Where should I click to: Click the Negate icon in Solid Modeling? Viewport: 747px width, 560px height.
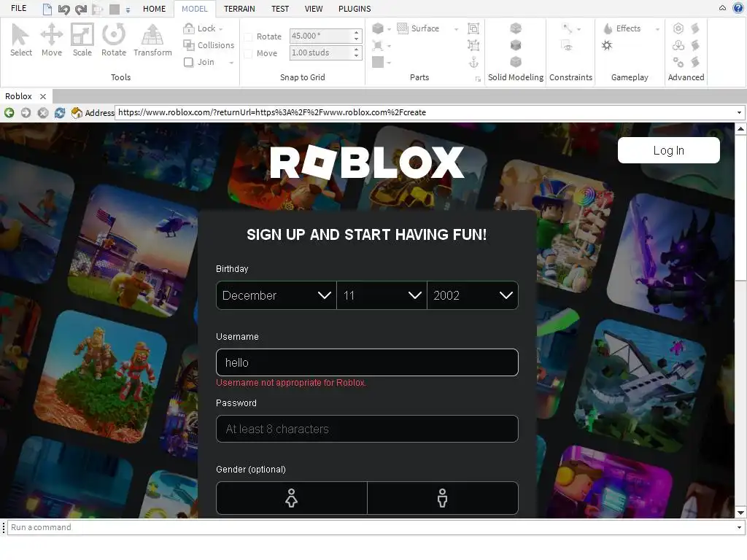pos(516,45)
